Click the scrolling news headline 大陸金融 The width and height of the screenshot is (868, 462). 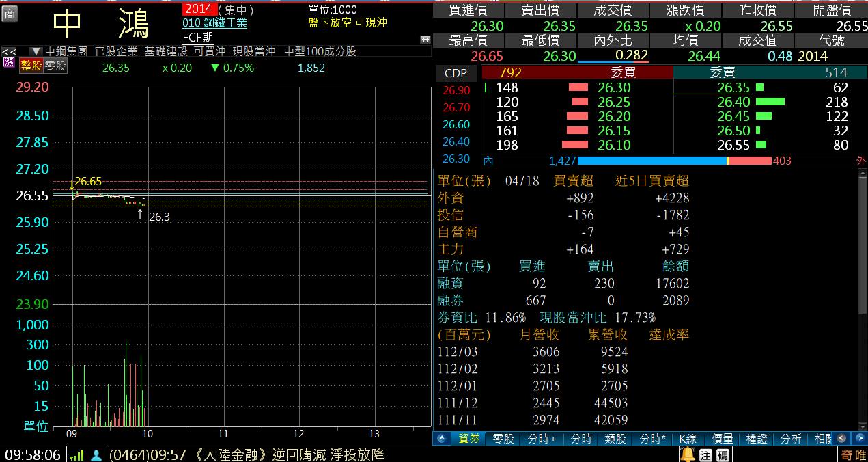(x=247, y=455)
